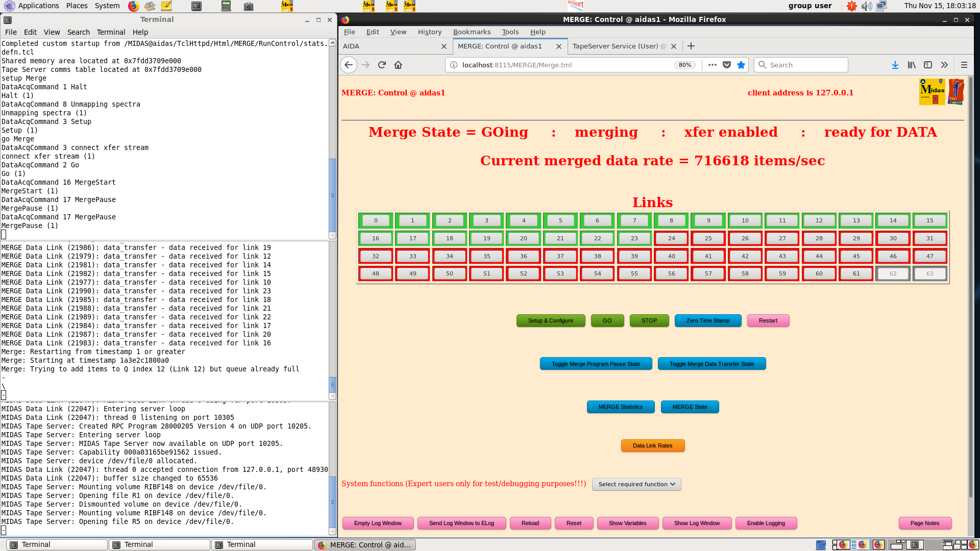Click the Firefox reload page icon
This screenshot has height=551, width=980.
click(382, 65)
